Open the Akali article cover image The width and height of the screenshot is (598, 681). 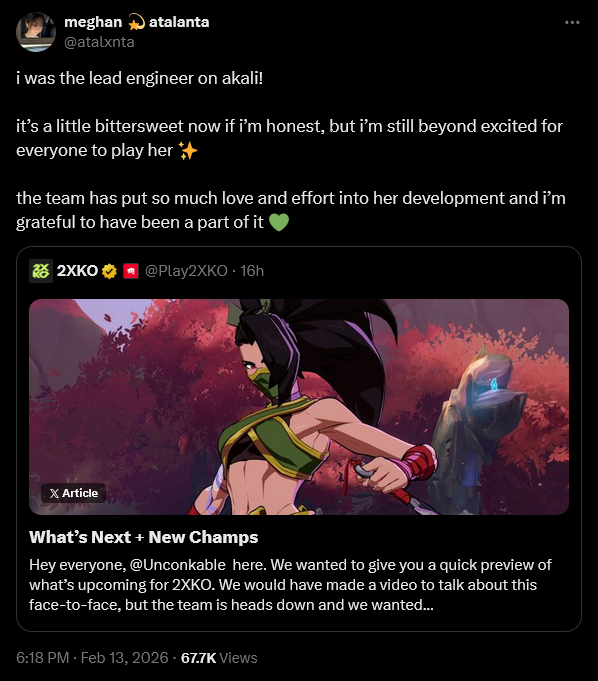(x=299, y=407)
